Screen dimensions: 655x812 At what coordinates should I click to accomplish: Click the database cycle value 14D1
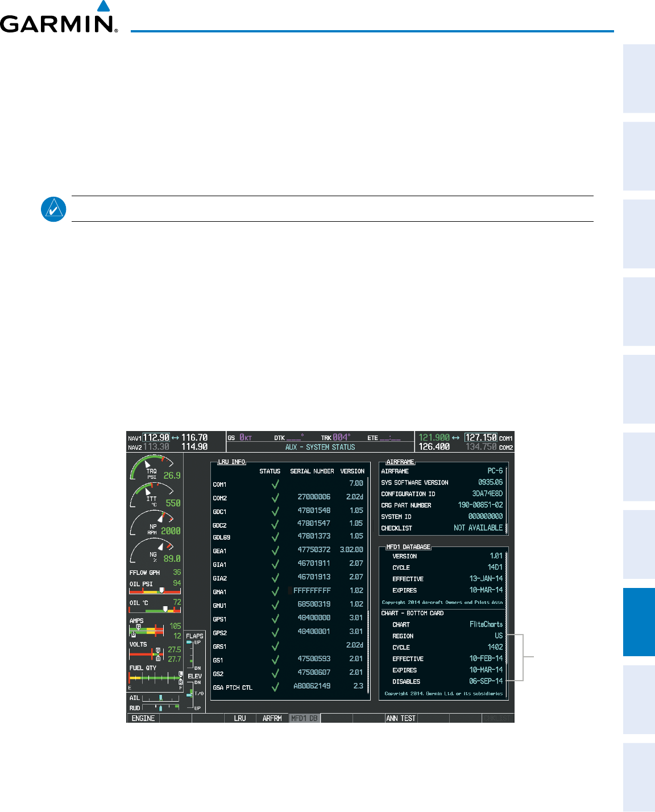click(x=495, y=567)
